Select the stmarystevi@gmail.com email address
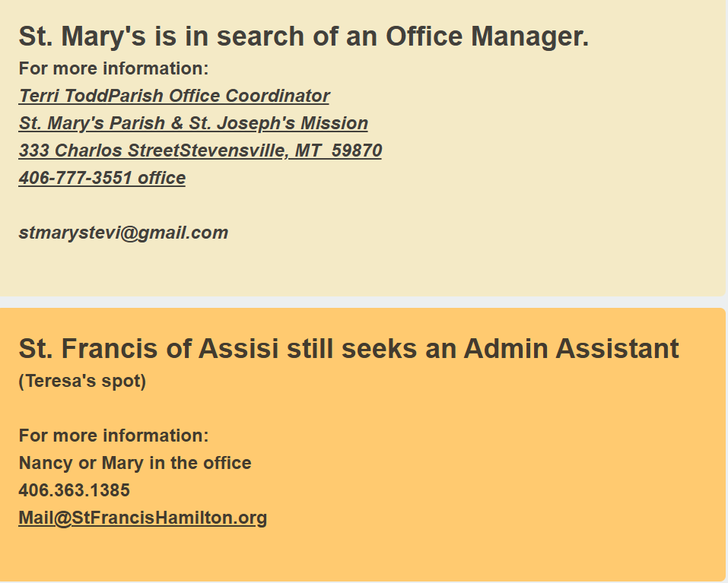The image size is (728, 583). coord(123,233)
